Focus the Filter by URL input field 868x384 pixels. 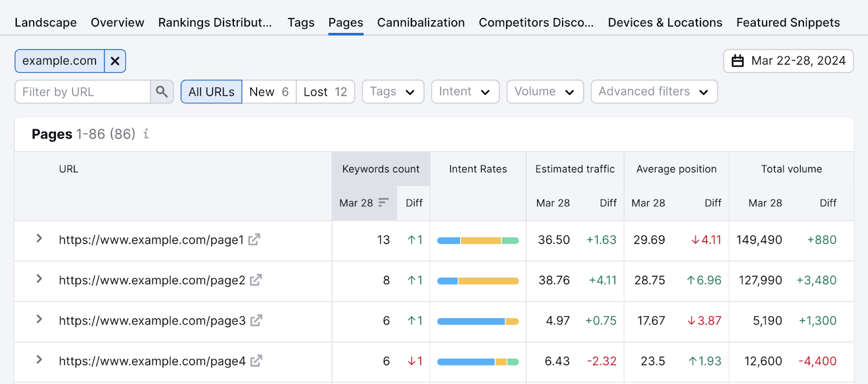click(82, 92)
